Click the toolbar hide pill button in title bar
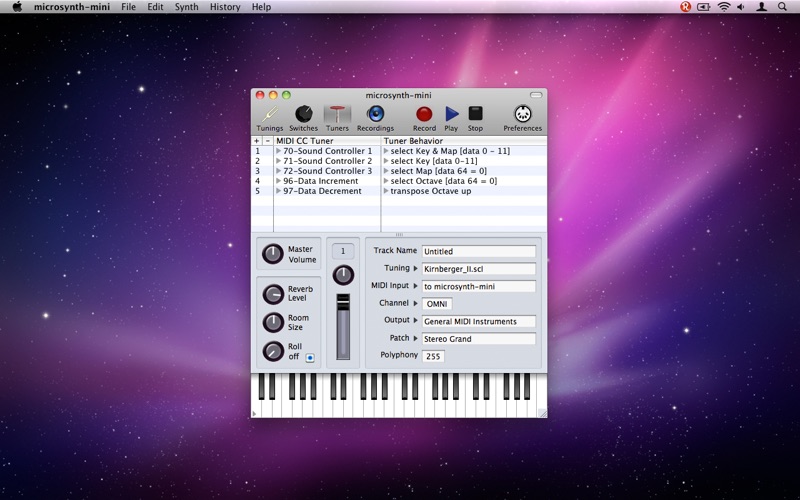800x500 pixels. [536, 95]
